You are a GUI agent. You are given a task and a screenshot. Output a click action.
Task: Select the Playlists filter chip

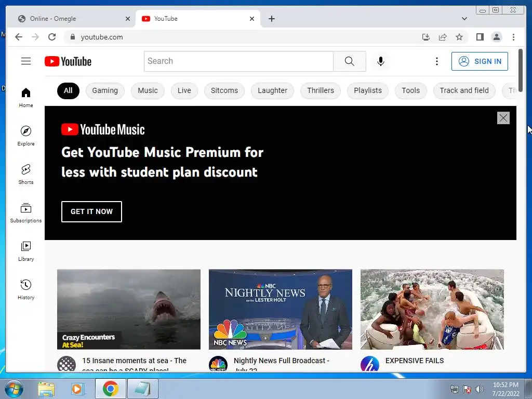pos(368,90)
